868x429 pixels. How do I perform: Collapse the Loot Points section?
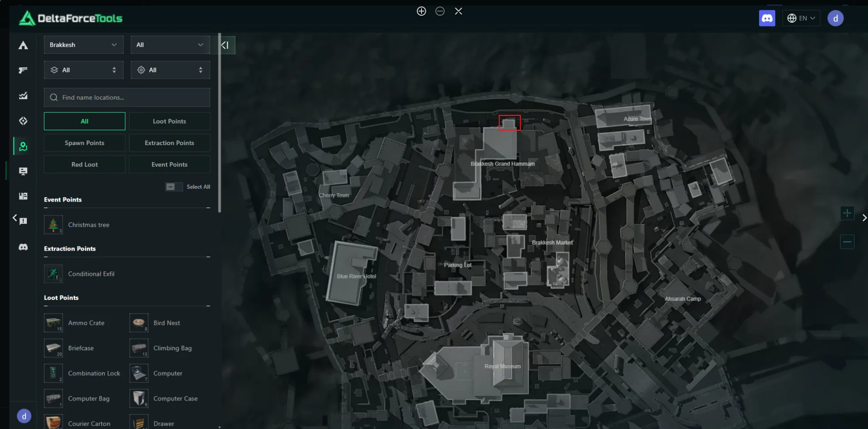(208, 306)
